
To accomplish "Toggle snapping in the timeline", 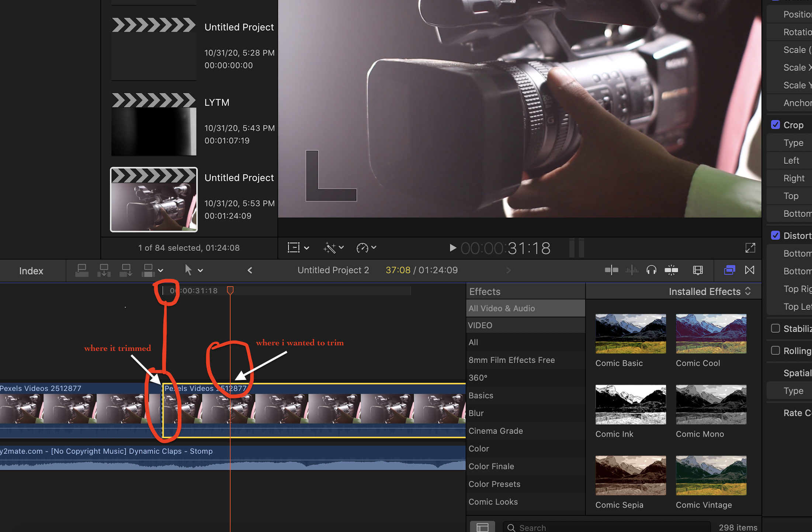I will (671, 270).
